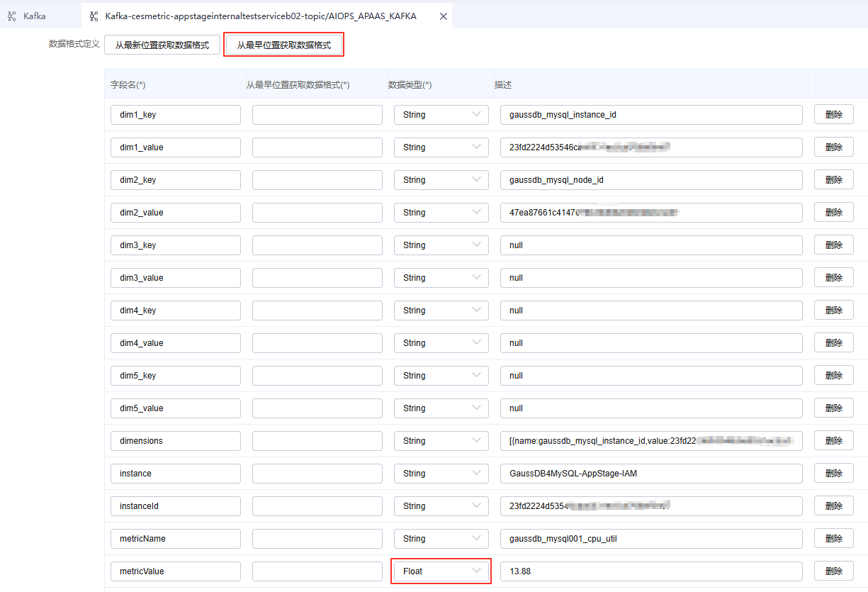Open data type dropdown for dim1_key
The image size is (868, 592).
click(x=441, y=115)
